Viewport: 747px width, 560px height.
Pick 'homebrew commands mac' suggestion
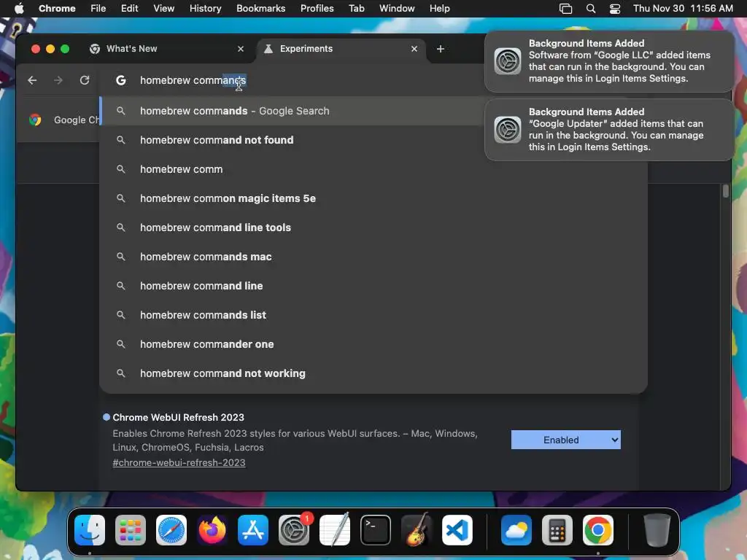[373, 257]
